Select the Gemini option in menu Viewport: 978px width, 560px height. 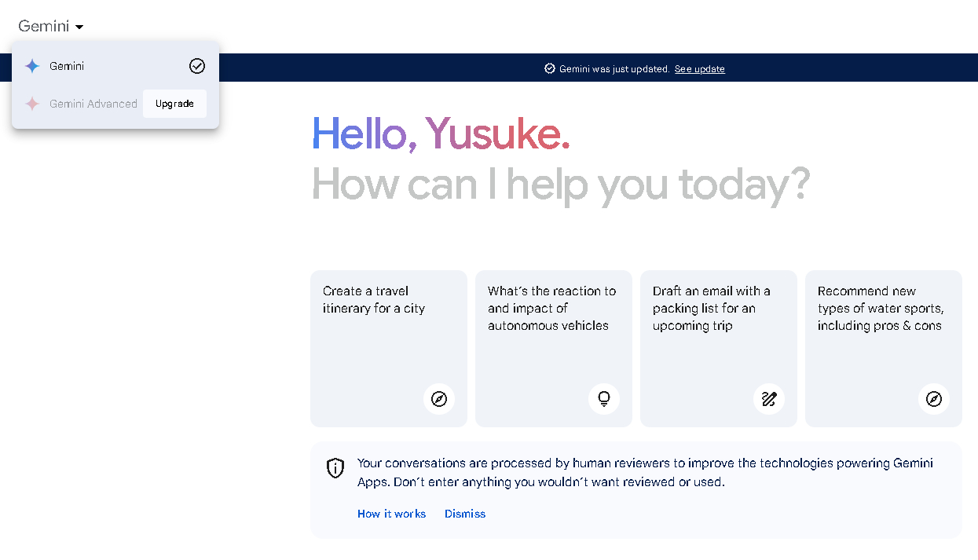pos(115,66)
